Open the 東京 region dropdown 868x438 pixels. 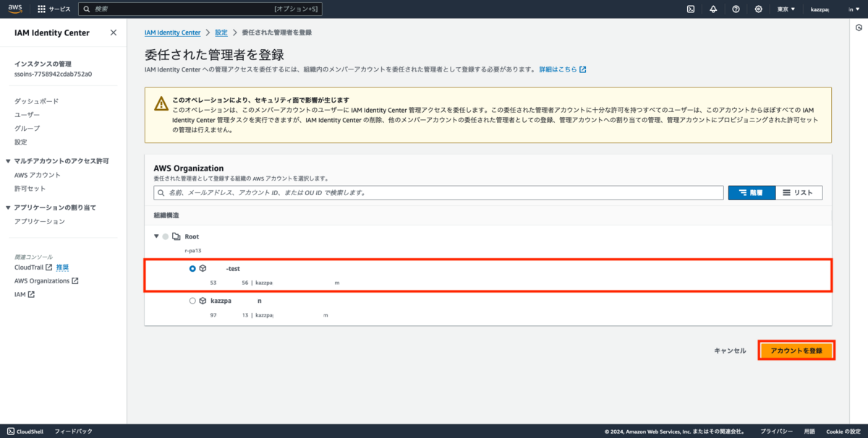786,9
